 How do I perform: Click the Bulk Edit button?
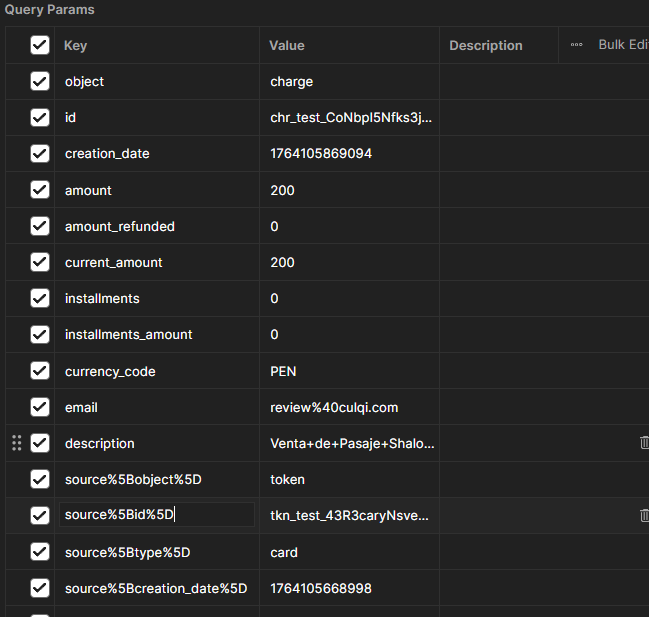622,45
